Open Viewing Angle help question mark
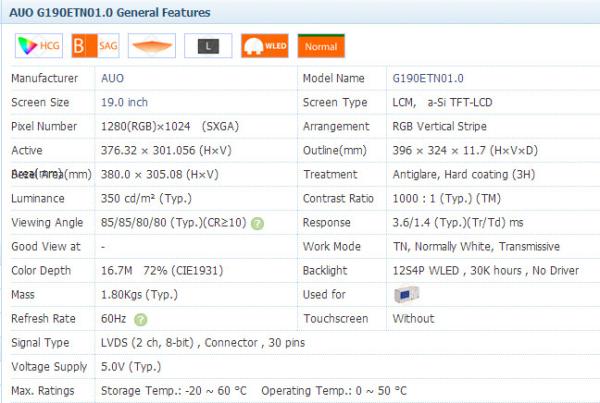 pyautogui.click(x=257, y=224)
